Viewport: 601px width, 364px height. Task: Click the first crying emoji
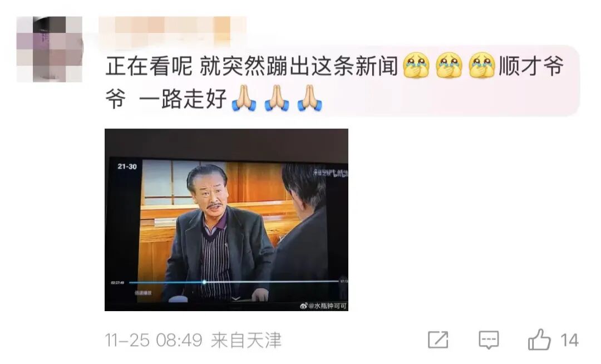tap(416, 66)
